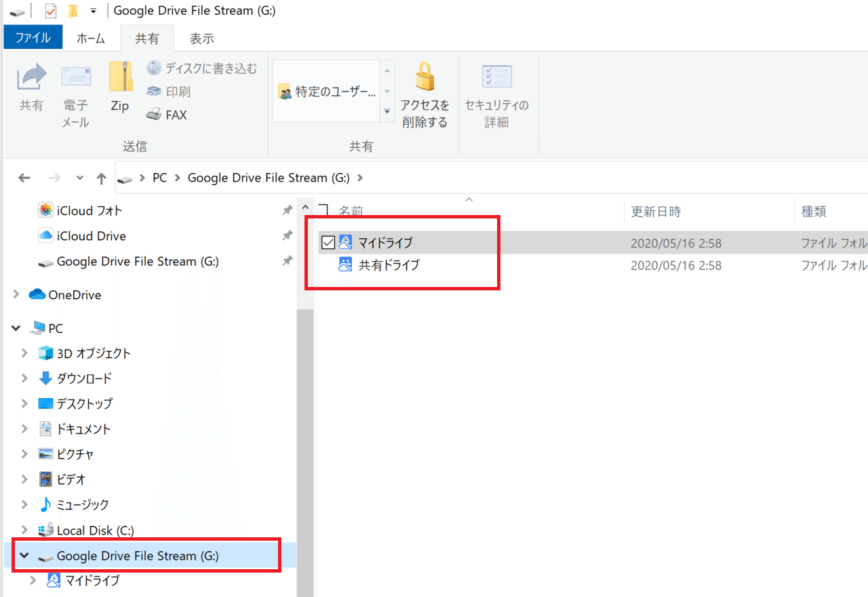Click FAX in the ribbon
The width and height of the screenshot is (868, 597).
(x=167, y=115)
